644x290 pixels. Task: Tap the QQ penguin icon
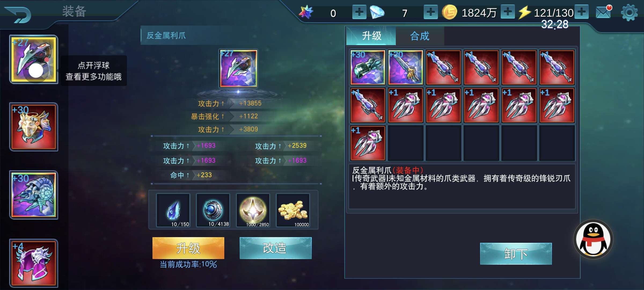pyautogui.click(x=593, y=239)
